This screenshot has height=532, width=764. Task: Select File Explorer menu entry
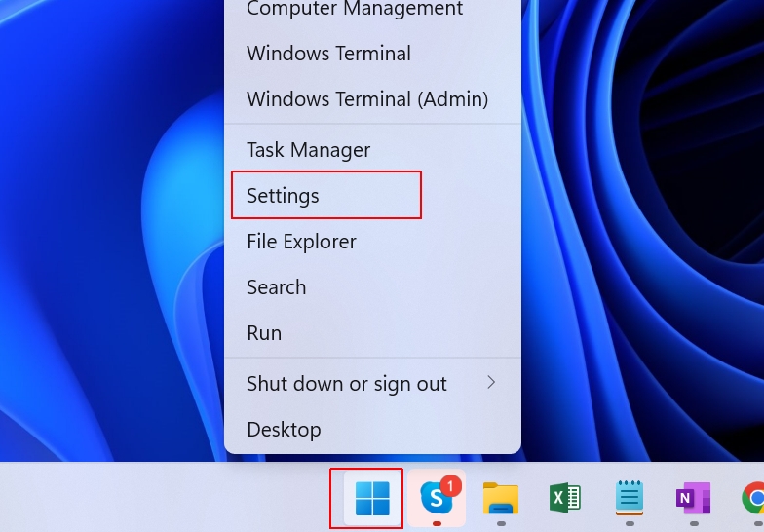372,242
